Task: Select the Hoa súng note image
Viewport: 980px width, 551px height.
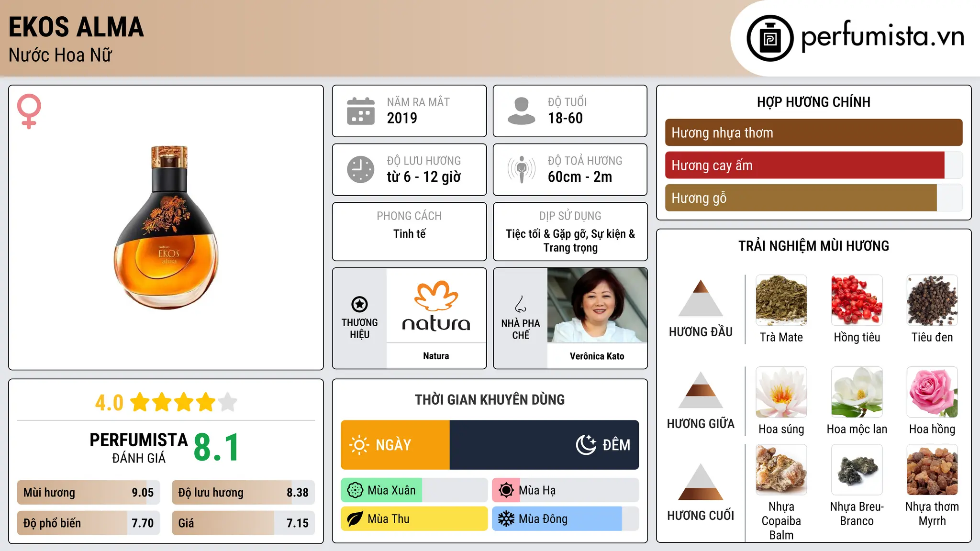Action: pos(781,392)
